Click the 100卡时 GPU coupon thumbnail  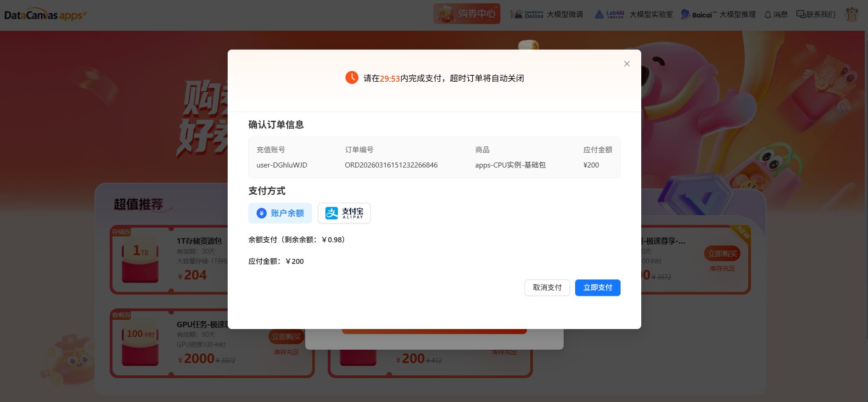pos(140,343)
